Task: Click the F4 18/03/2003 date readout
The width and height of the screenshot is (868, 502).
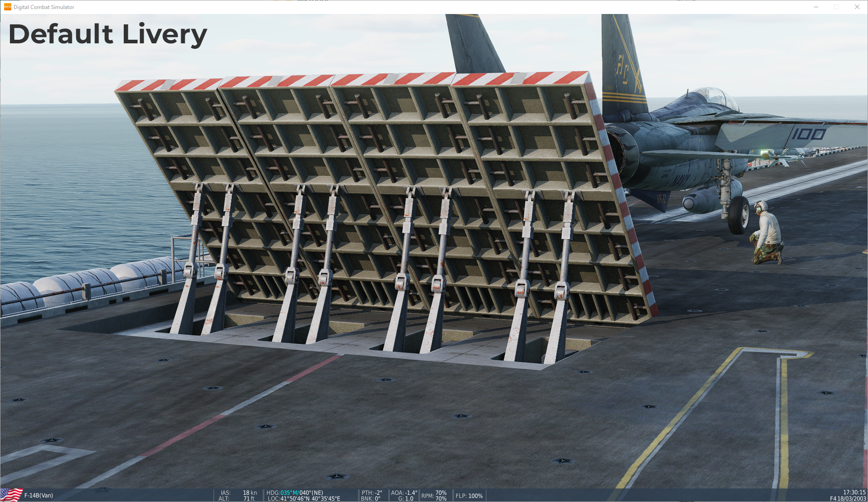Action: 848,498
